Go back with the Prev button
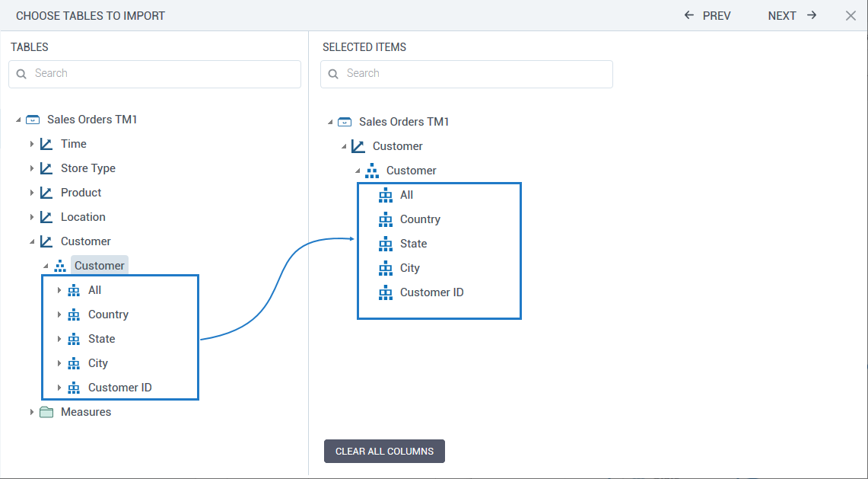 707,15
